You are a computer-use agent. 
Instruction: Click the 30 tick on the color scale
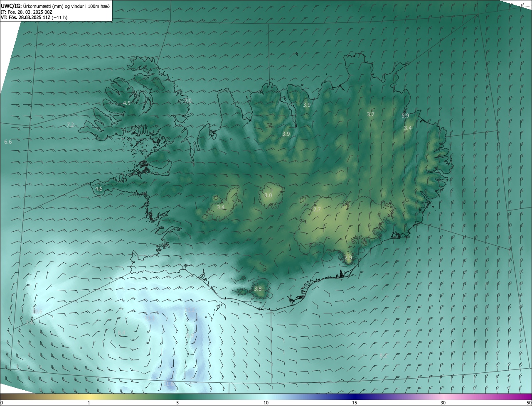coord(443,403)
